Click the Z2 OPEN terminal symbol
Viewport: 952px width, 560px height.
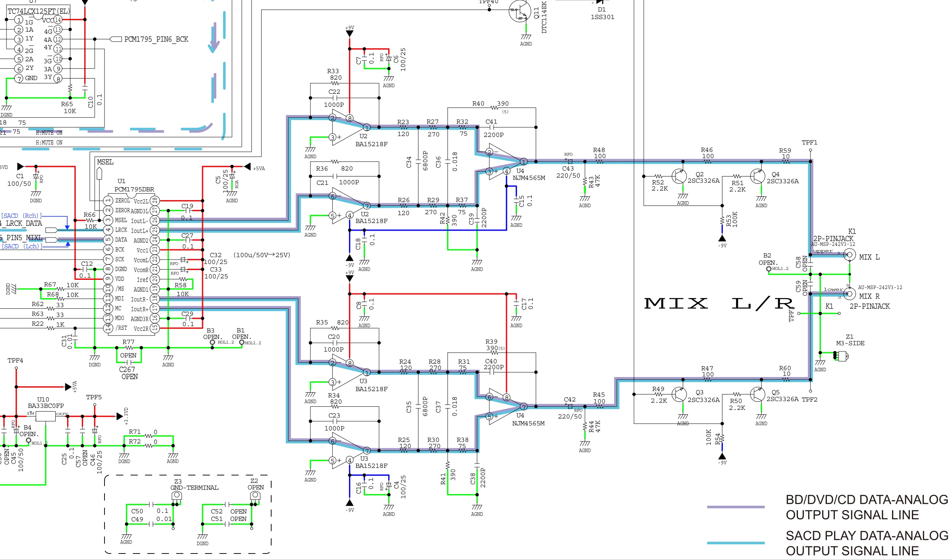255,496
